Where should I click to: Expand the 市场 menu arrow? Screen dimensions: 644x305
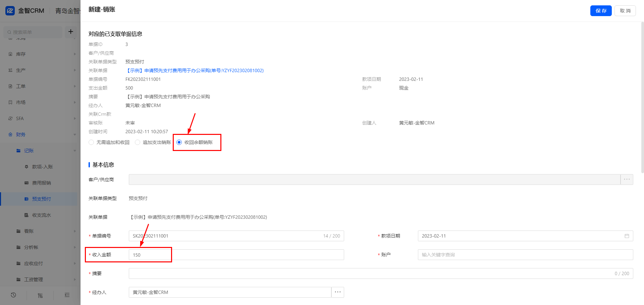click(x=74, y=102)
